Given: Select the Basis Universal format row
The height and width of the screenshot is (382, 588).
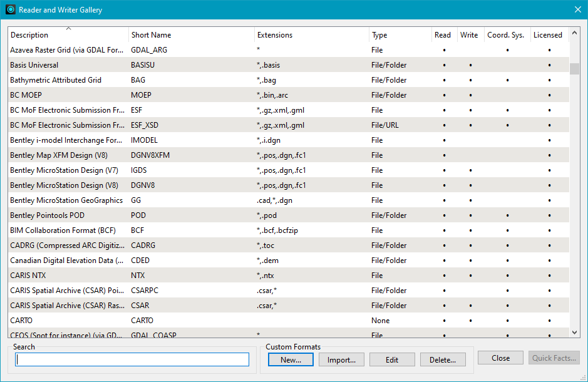Looking at the screenshot, I should (x=34, y=65).
